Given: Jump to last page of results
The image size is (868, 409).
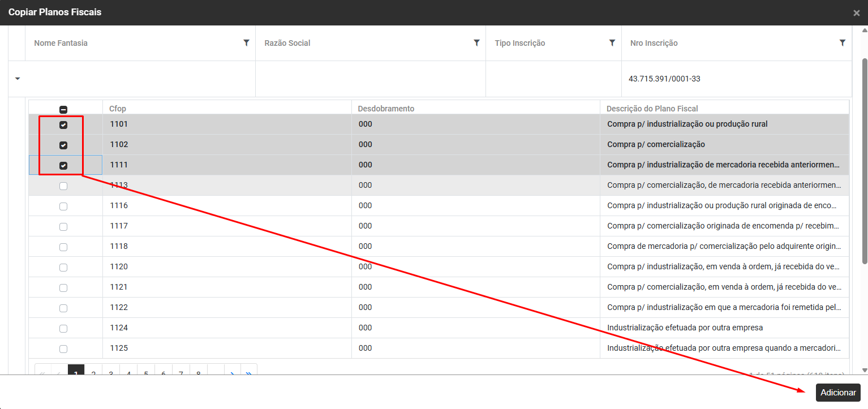Looking at the screenshot, I should pyautogui.click(x=249, y=372).
